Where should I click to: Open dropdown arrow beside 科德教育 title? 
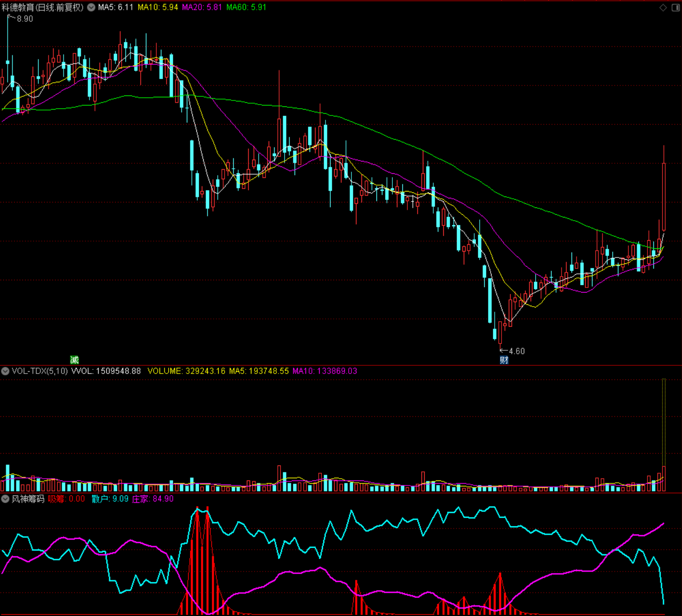coord(91,7)
